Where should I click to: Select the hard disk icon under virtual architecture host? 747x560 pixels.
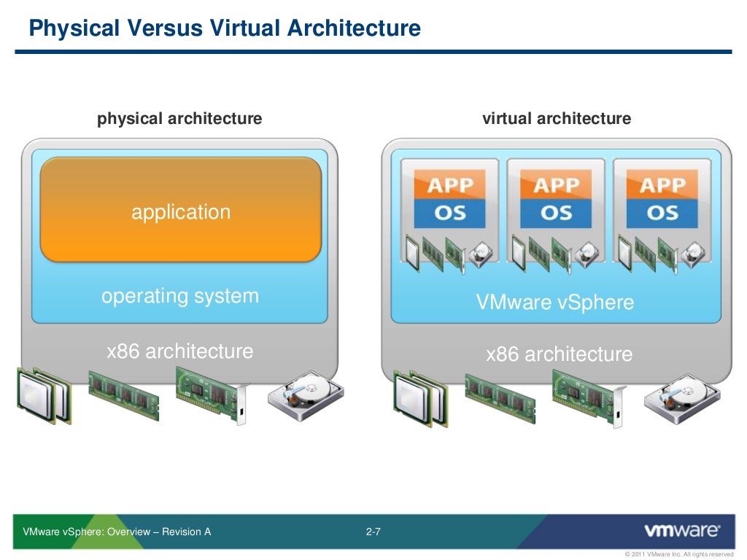pyautogui.click(x=682, y=399)
